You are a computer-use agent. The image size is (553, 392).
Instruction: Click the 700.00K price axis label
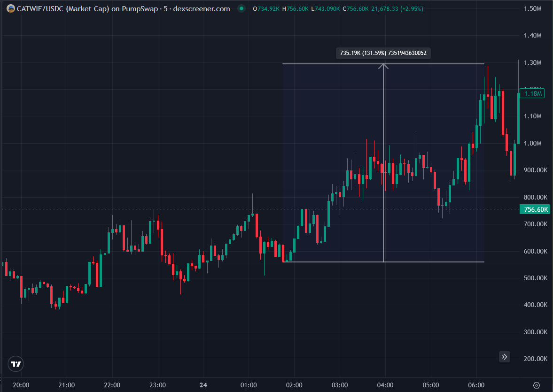tap(535, 224)
